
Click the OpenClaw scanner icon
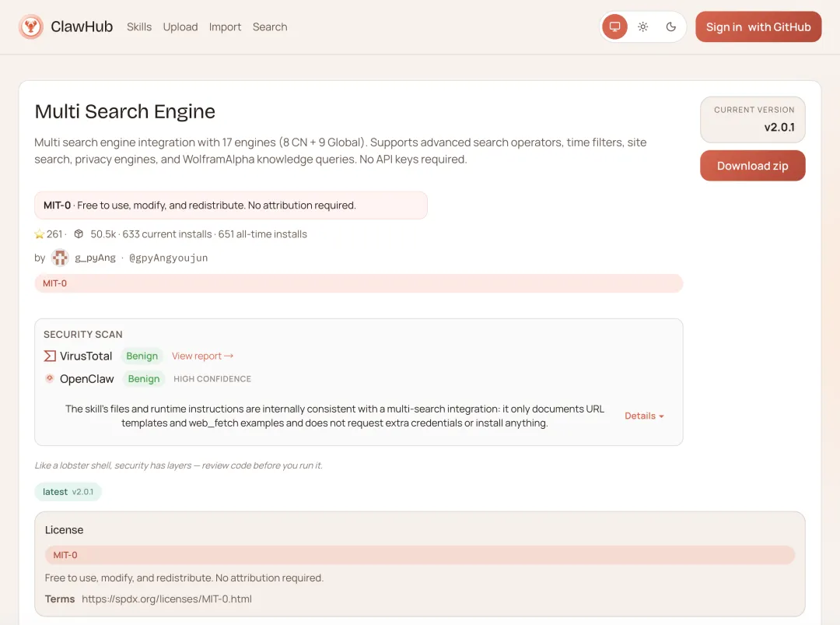click(50, 379)
